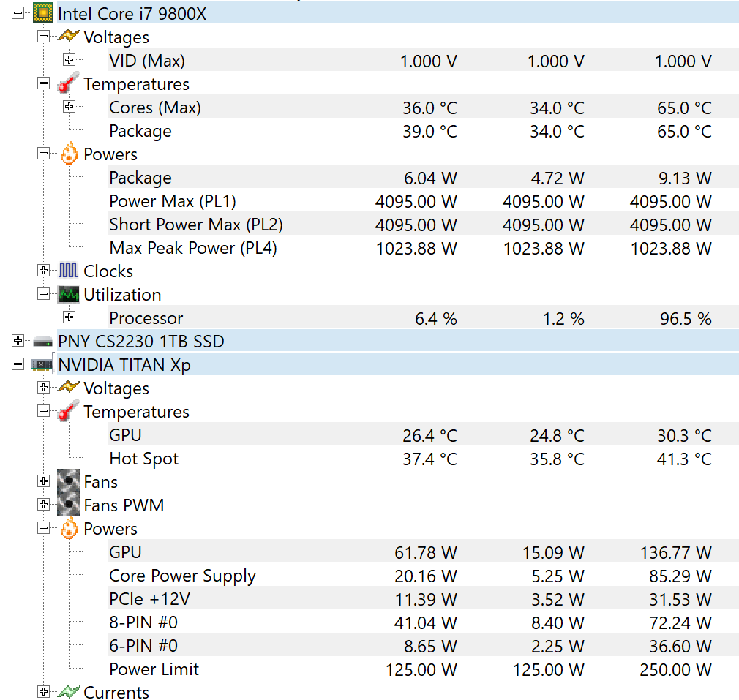Click the Fans PWM icon
The image size is (739, 700).
[x=69, y=505]
